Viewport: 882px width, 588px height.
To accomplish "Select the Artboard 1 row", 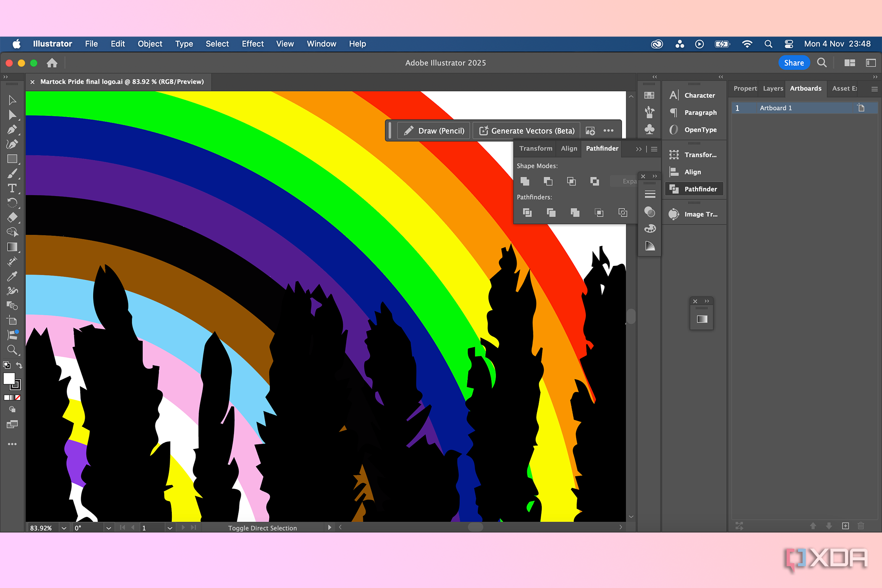I will point(804,108).
